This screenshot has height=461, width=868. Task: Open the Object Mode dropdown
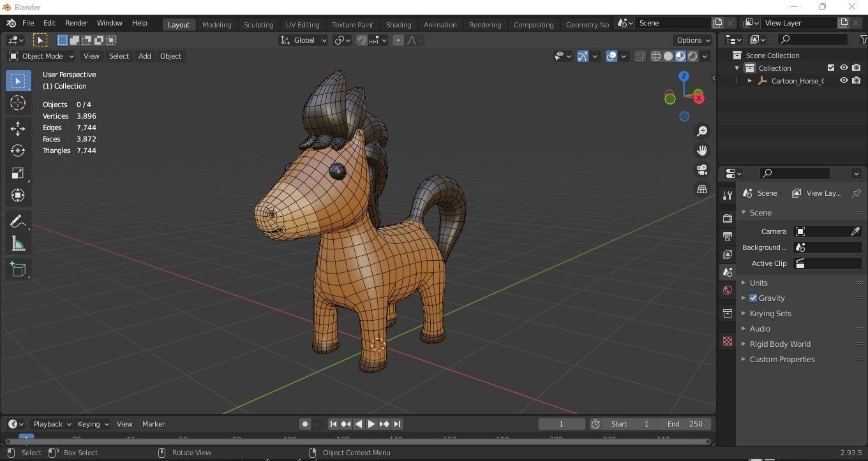tap(41, 56)
